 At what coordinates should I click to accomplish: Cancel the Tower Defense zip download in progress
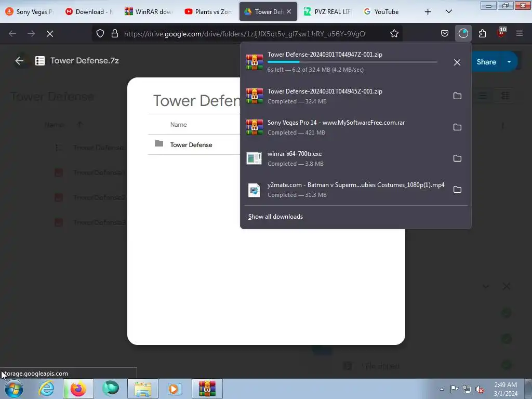457,62
